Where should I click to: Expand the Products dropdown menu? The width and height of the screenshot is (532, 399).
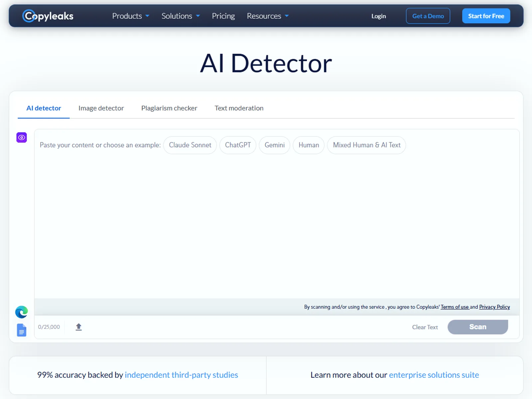pos(131,16)
